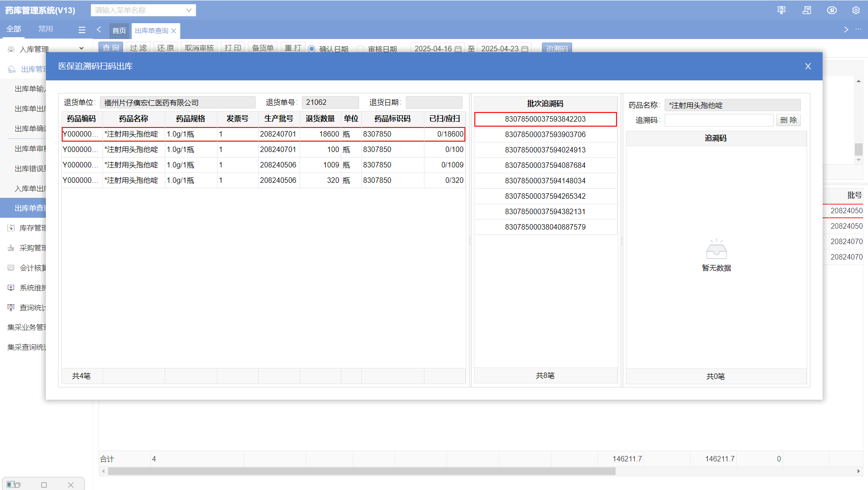
Task: Close the 出库单查询 tab with its X
Action: point(173,31)
